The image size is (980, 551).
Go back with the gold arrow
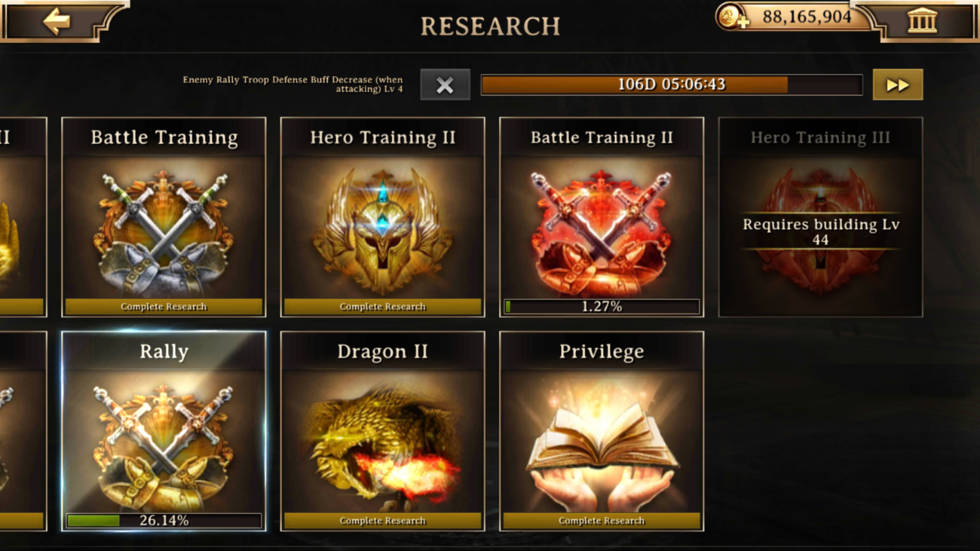pos(56,21)
